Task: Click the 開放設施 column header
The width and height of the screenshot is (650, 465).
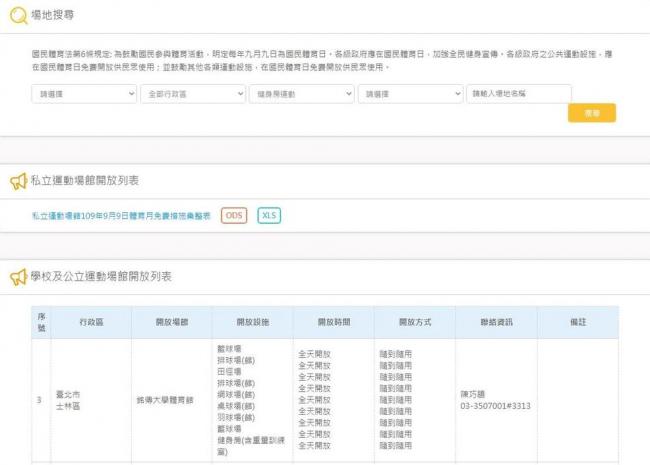Action: [x=252, y=322]
